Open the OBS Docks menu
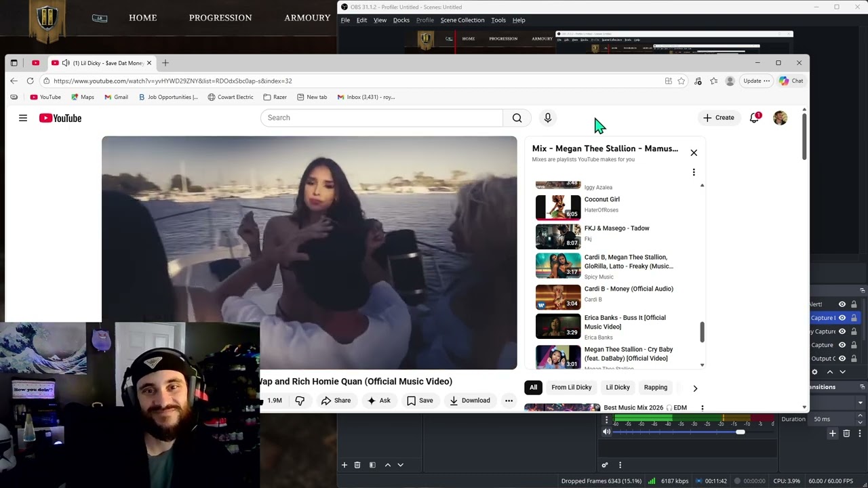868x488 pixels. pyautogui.click(x=401, y=20)
